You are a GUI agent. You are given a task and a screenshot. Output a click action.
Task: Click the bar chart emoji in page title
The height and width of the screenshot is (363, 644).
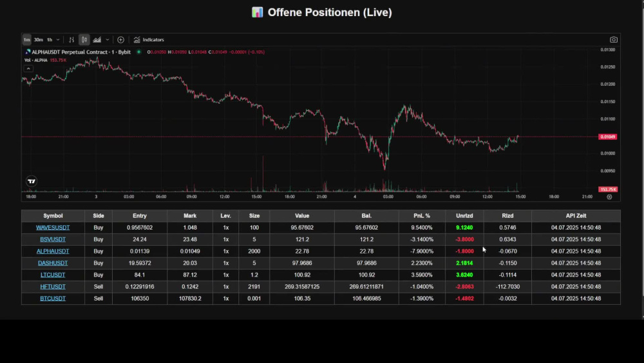tap(257, 12)
